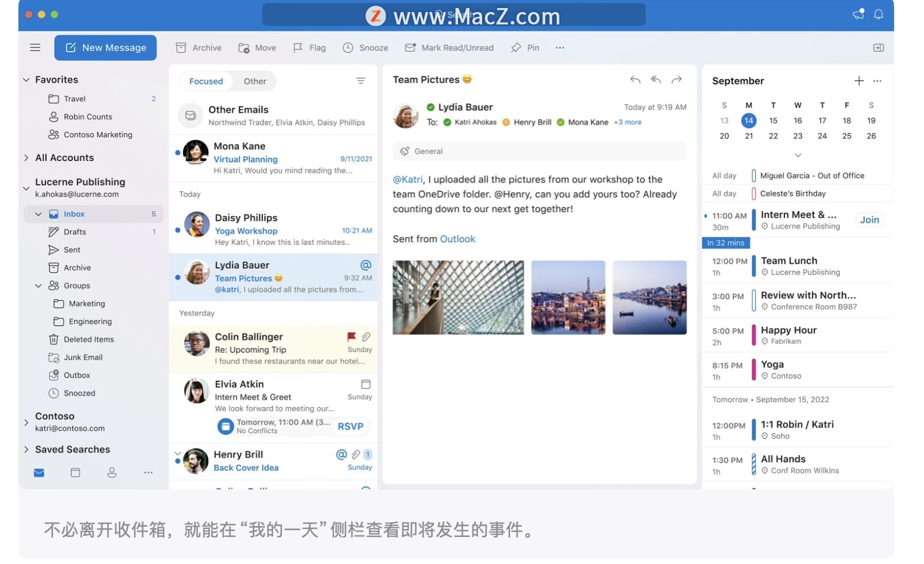Screen dimensions: 924x564
Task: Collapse the Groups folder chevron
Action: coord(38,285)
